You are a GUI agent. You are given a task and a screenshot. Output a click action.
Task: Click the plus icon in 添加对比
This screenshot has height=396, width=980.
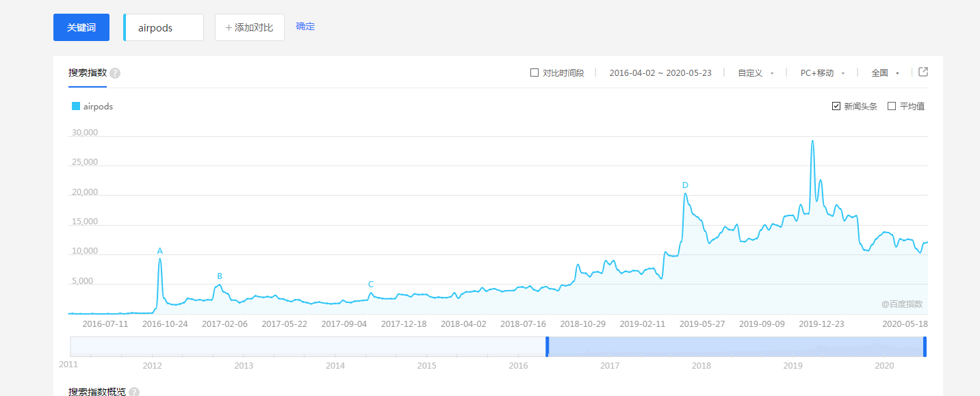pyautogui.click(x=229, y=27)
